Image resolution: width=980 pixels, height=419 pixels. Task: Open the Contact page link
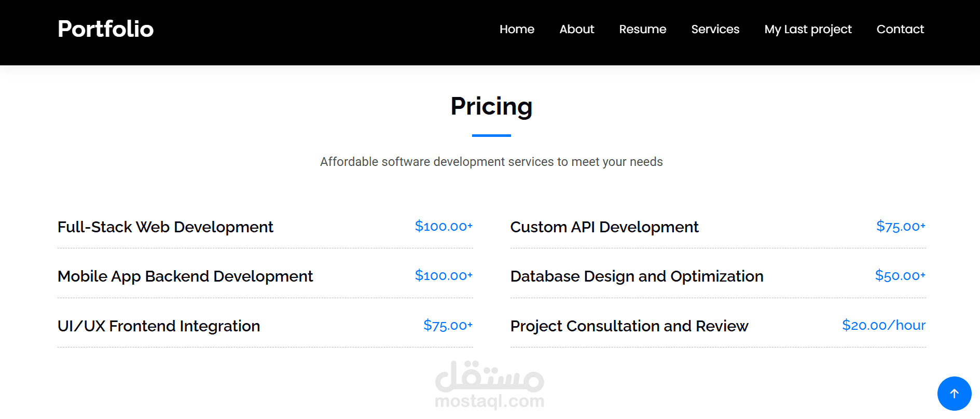(900, 29)
